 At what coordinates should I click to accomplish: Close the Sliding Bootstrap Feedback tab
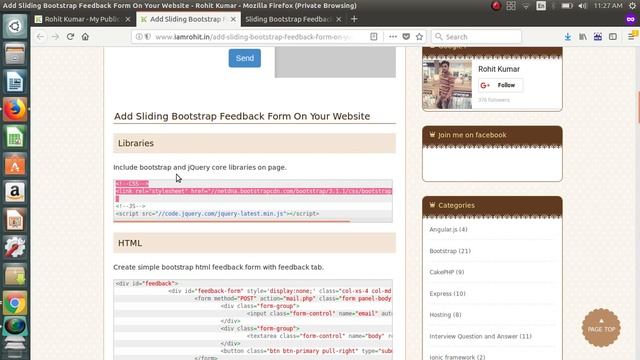[338, 19]
